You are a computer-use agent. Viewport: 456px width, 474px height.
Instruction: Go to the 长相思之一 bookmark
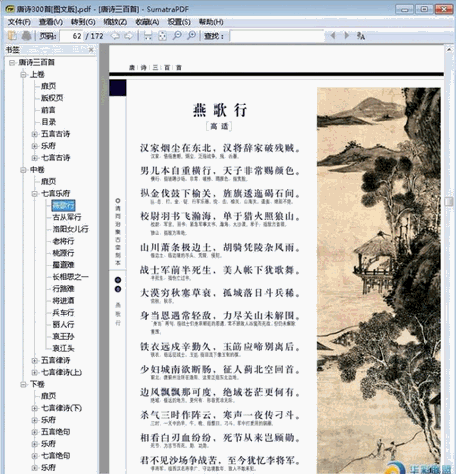click(x=70, y=277)
